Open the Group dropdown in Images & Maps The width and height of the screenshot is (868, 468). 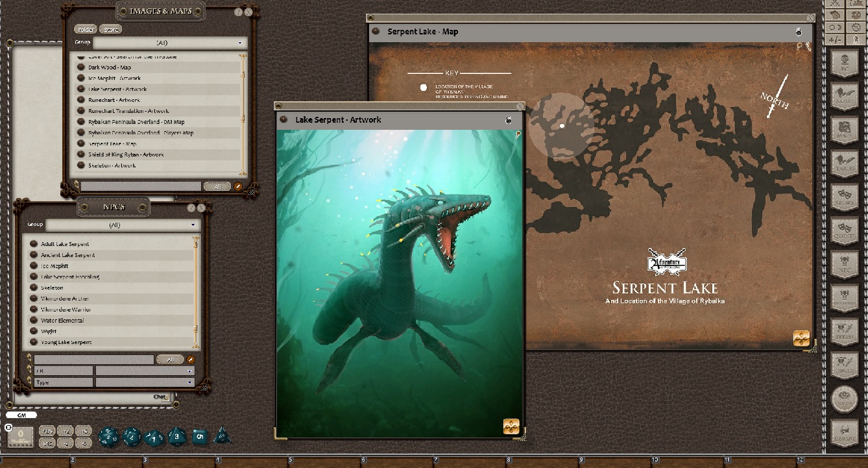[171, 42]
